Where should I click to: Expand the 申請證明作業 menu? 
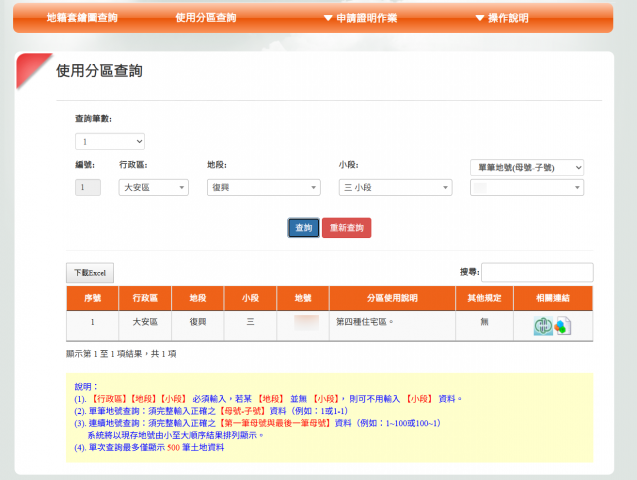coord(360,18)
